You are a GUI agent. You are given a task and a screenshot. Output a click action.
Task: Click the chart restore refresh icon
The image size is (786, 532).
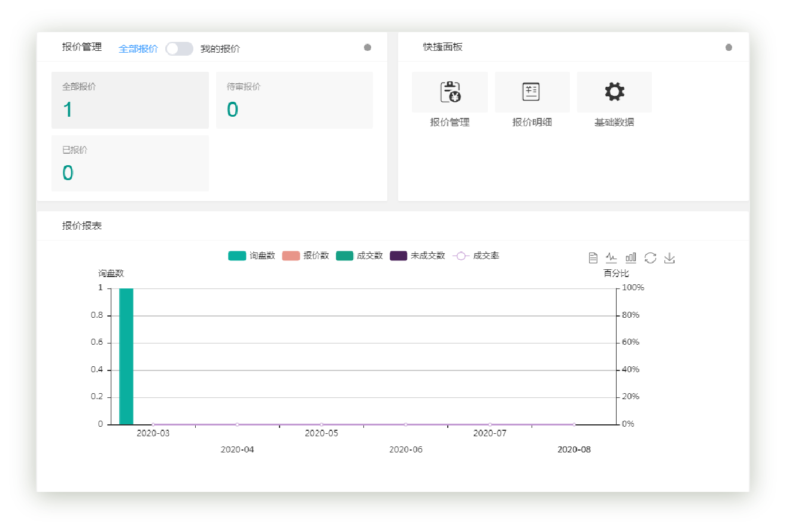(x=650, y=258)
